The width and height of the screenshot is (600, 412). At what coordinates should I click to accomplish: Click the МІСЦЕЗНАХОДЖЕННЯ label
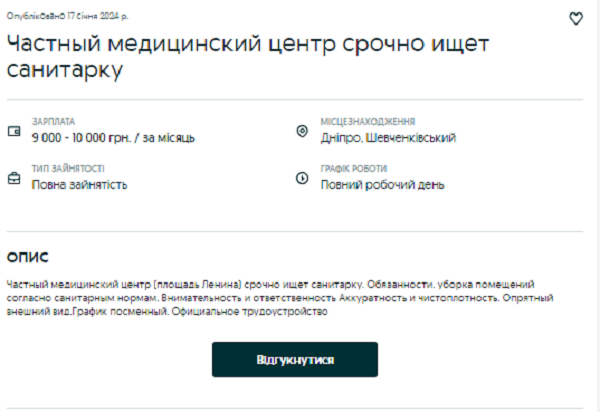coord(368,121)
